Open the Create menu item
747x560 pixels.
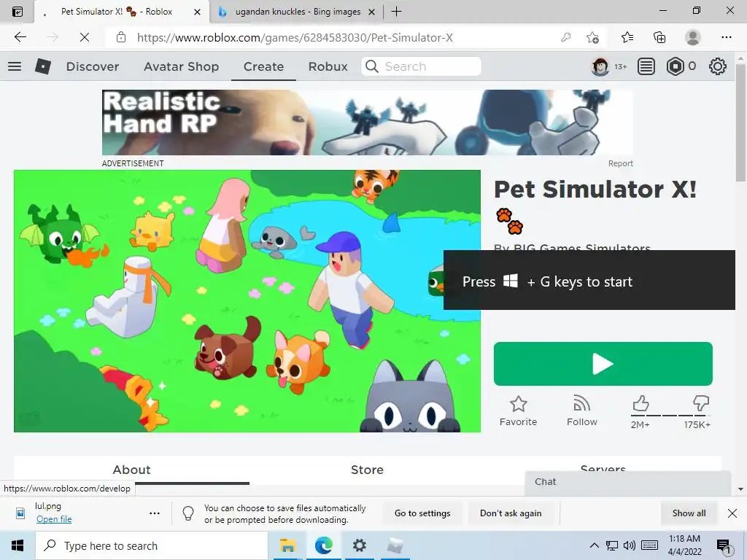(263, 66)
